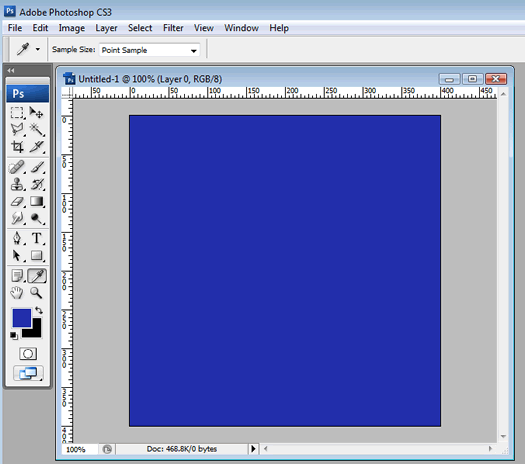Open the Image menu
The image size is (525, 464).
[x=72, y=28]
